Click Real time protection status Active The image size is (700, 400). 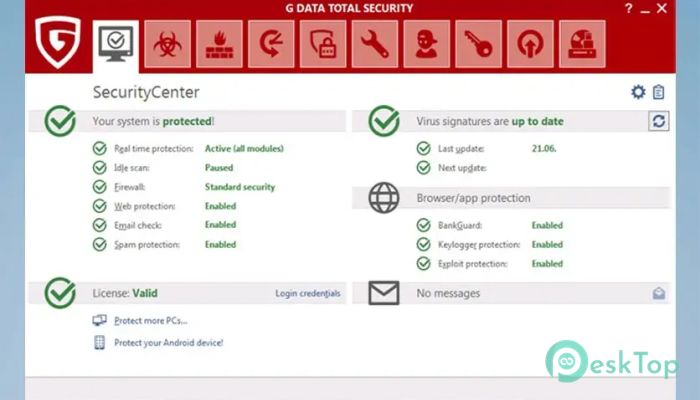click(244, 149)
